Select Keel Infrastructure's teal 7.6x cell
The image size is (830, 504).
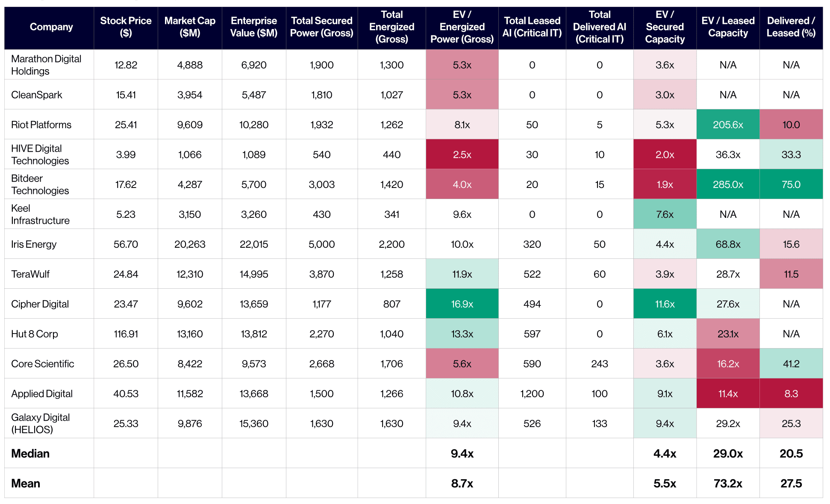pos(665,214)
